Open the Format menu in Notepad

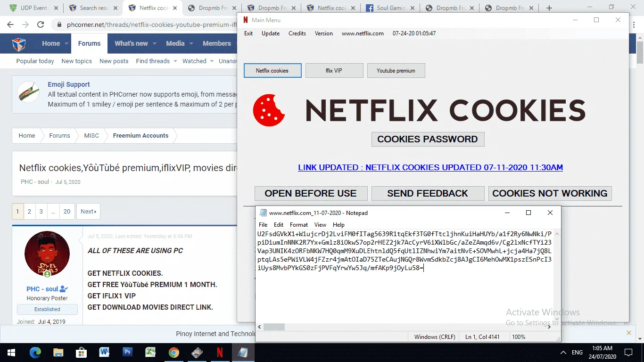coord(299,225)
